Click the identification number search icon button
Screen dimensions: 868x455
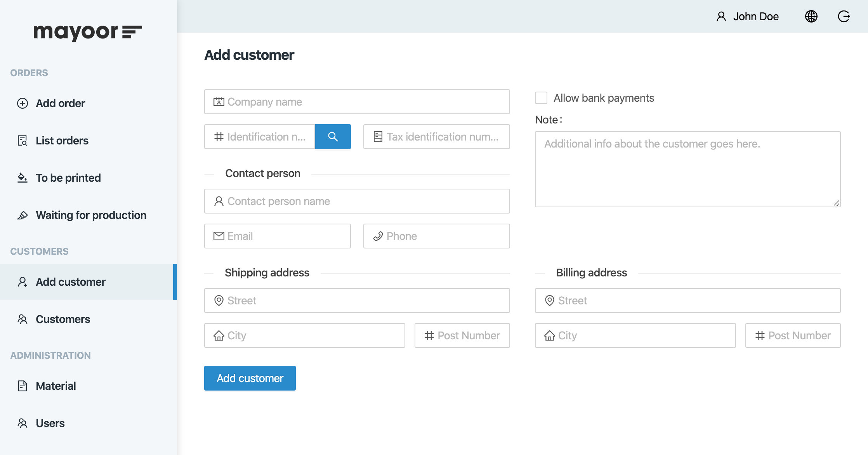(333, 137)
